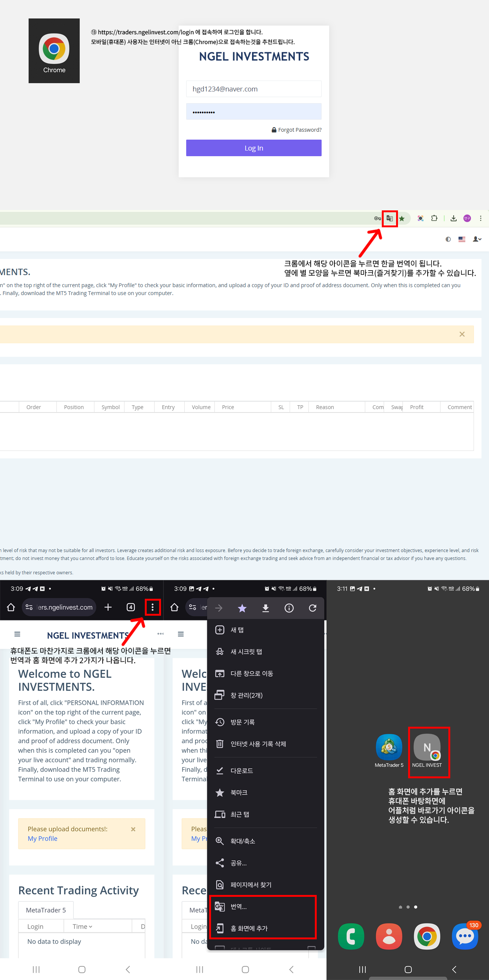Open mobile Chrome three-dot menu
The width and height of the screenshot is (489, 980).
tap(152, 607)
